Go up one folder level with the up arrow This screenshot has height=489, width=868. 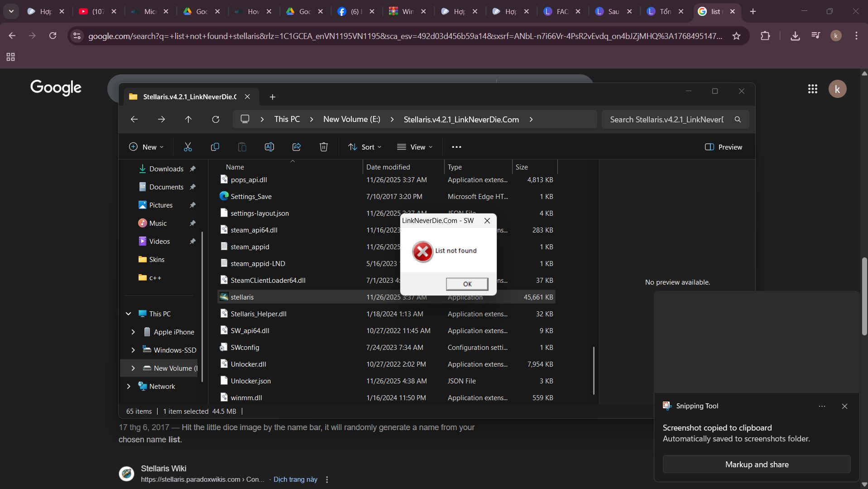click(x=188, y=119)
